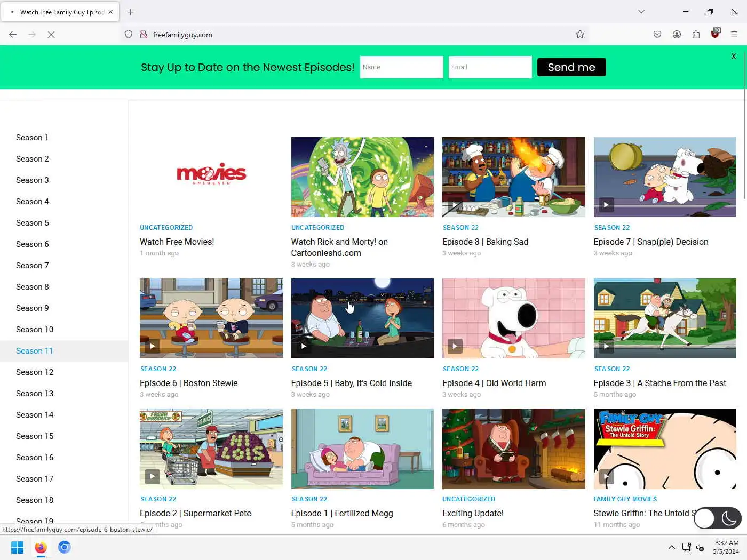The image size is (747, 560).
Task: Go to Season 18
Action: 35,500
